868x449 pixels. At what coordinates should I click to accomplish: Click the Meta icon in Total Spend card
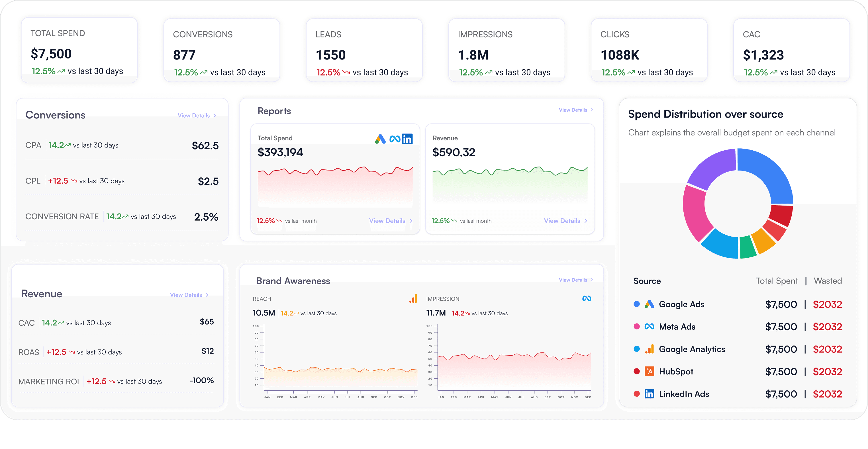click(395, 139)
